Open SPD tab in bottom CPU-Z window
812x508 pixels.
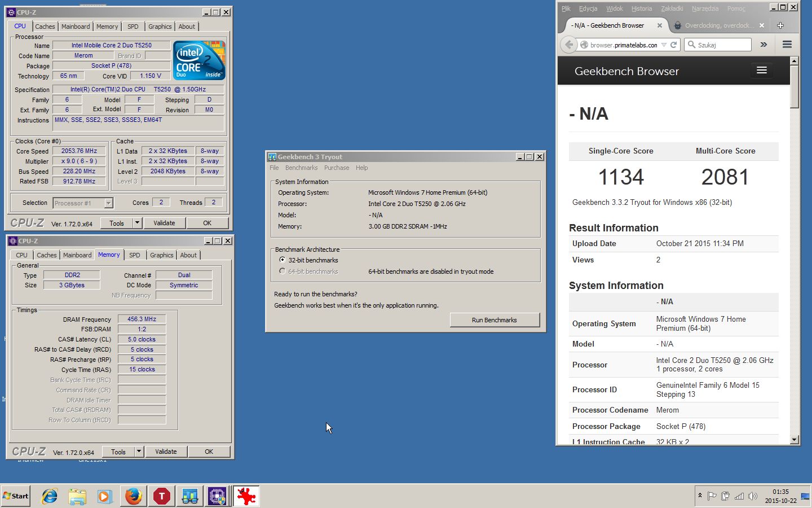pyautogui.click(x=134, y=255)
